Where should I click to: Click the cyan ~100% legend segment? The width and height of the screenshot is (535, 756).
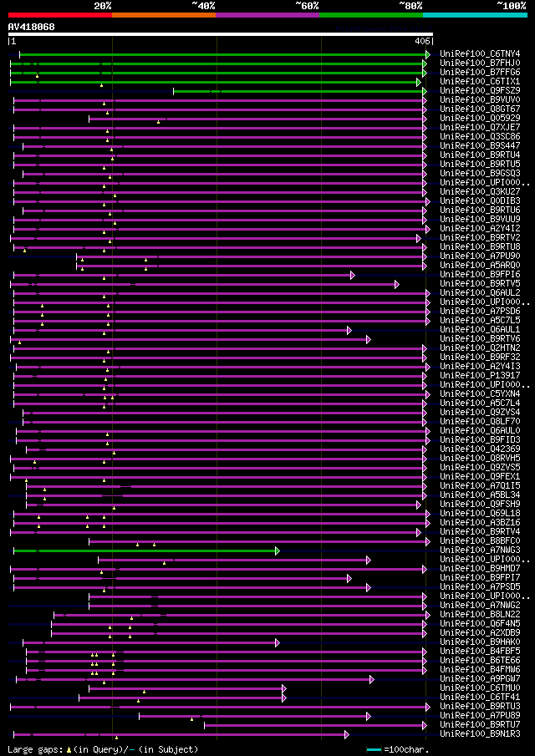pos(475,15)
